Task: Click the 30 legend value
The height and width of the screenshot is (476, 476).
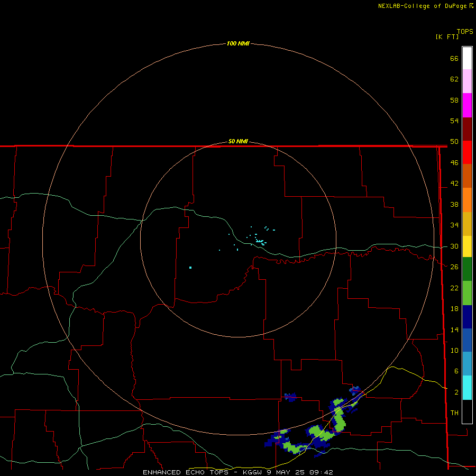Action: point(454,246)
